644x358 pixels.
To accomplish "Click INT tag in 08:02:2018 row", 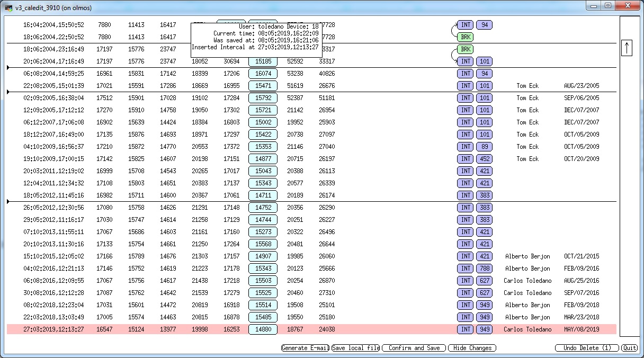I will (x=466, y=305).
